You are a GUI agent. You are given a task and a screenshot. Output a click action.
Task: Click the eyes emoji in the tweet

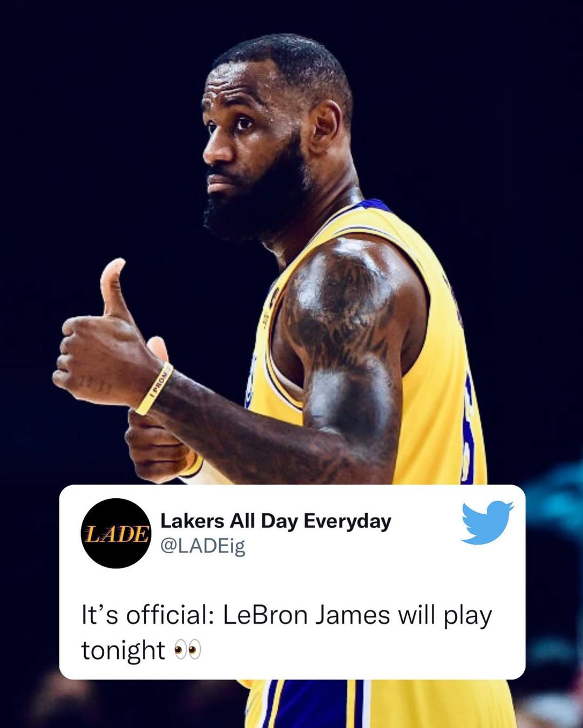point(187,650)
